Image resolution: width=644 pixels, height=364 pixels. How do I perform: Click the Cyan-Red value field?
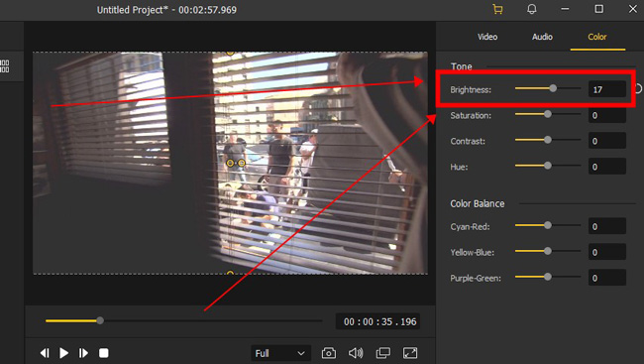coord(607,226)
